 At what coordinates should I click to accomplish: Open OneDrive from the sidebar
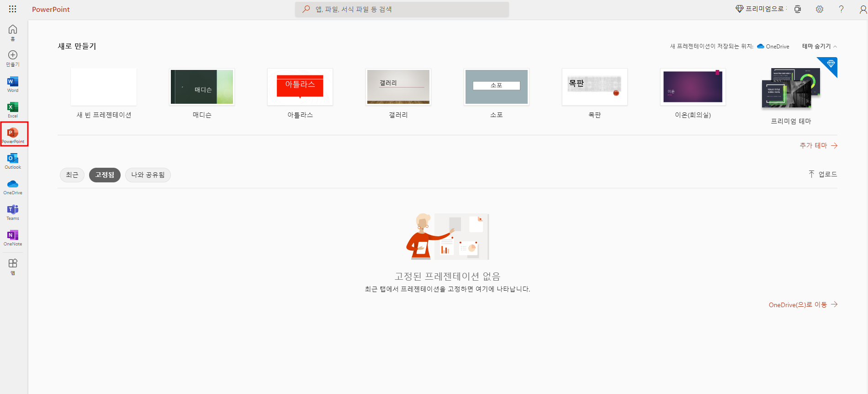(x=13, y=187)
